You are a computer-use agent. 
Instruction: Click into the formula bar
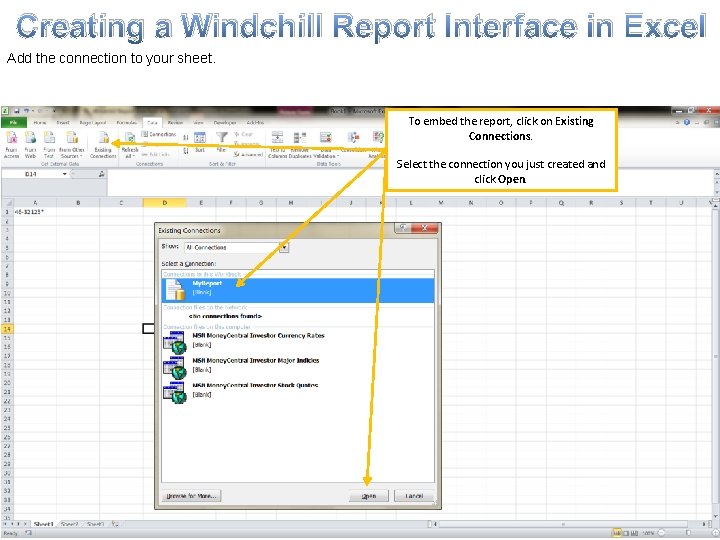[409, 182]
